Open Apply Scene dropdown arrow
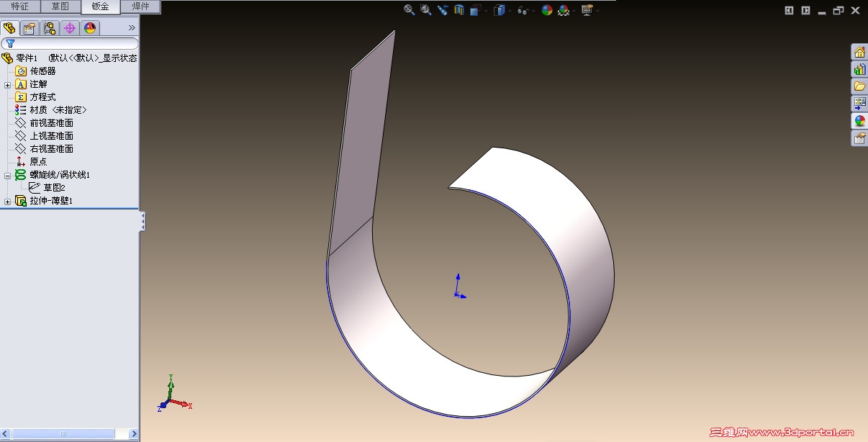This screenshot has width=868, height=442. (x=574, y=11)
